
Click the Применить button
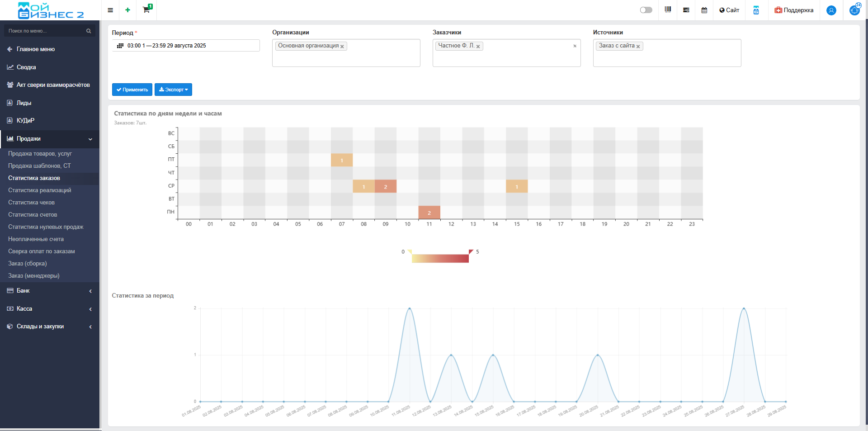(x=132, y=90)
